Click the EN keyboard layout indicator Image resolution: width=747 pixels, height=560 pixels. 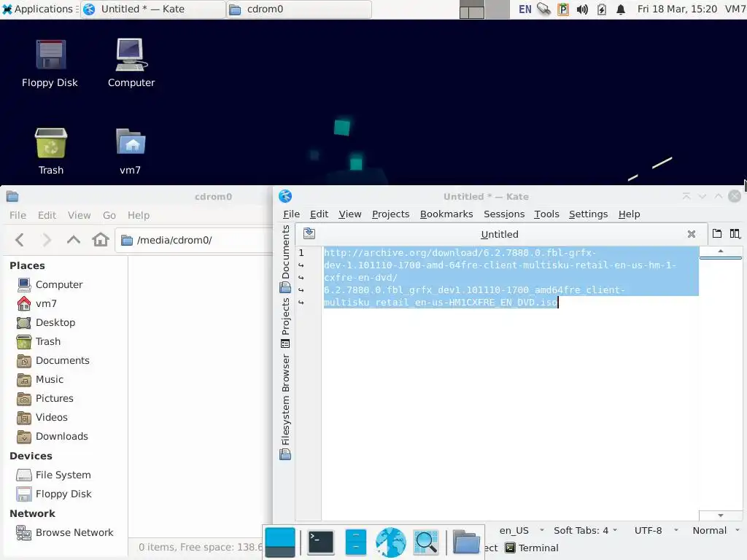click(x=525, y=9)
